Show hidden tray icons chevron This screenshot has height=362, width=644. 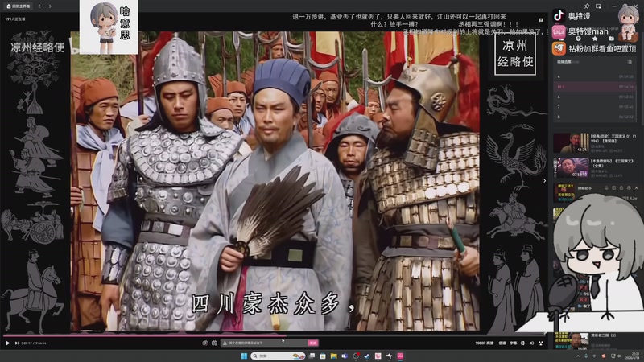pos(578,356)
